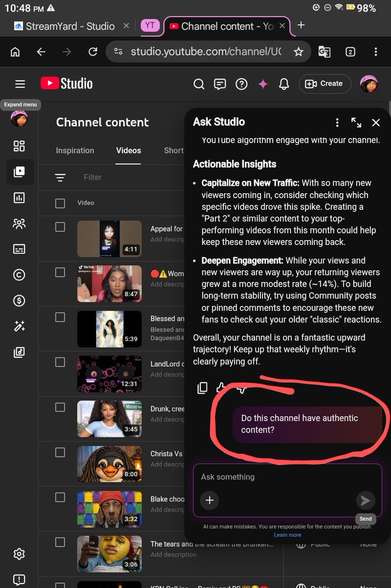
Task: Click the Send arrow button
Action: 365,500
